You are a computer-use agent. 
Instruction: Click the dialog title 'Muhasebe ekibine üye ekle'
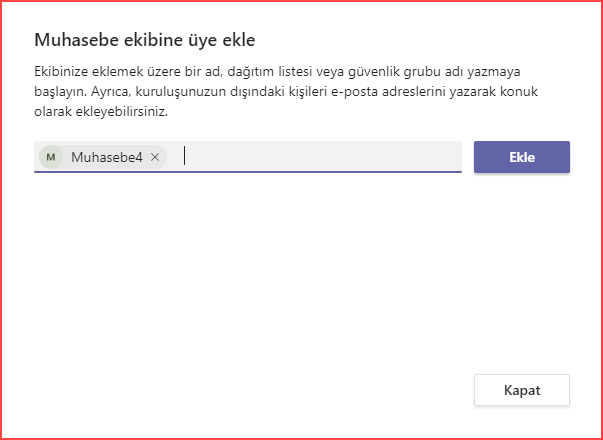coord(145,40)
